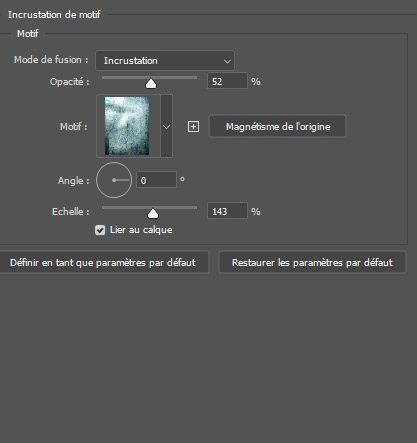Click the Angle dial control

coord(114,180)
